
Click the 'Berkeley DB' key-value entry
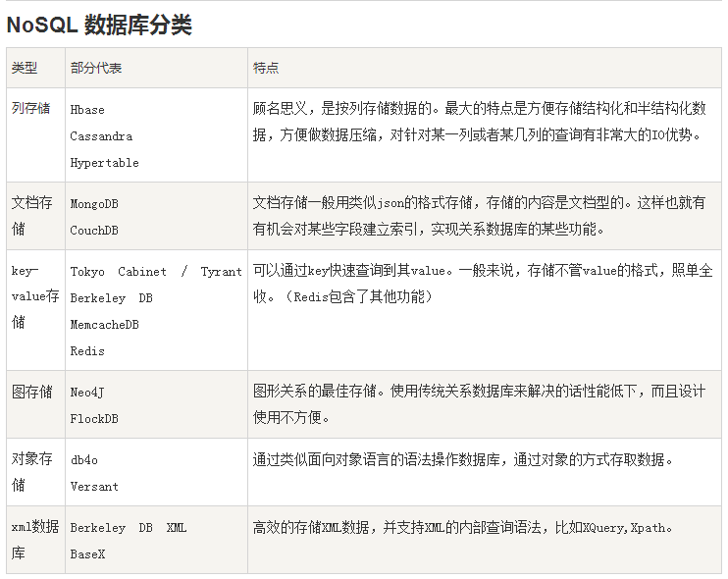[112, 298]
